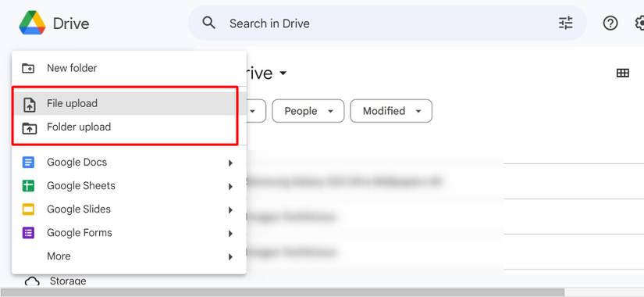Viewport: 644px width, 297px height.
Task: Select Folder upload menu entry
Action: pos(129,127)
